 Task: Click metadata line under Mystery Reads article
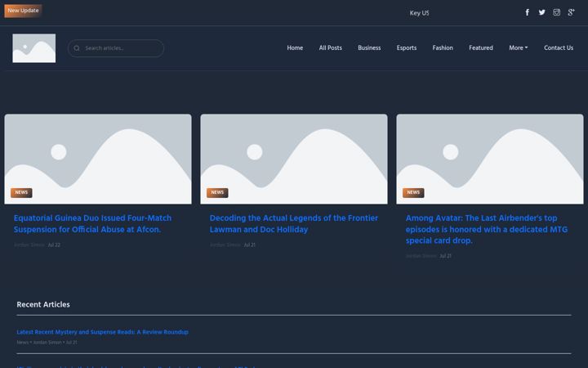coord(47,343)
